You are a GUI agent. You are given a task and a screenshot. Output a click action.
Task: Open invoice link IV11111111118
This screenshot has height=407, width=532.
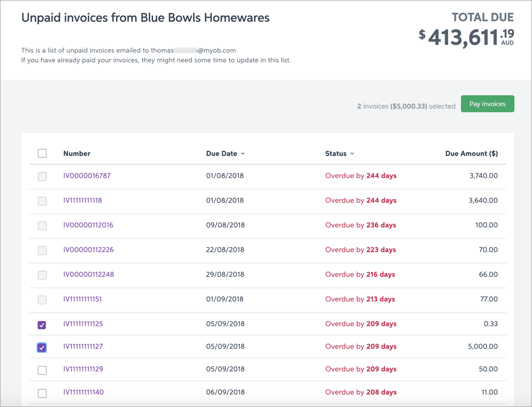(x=82, y=200)
